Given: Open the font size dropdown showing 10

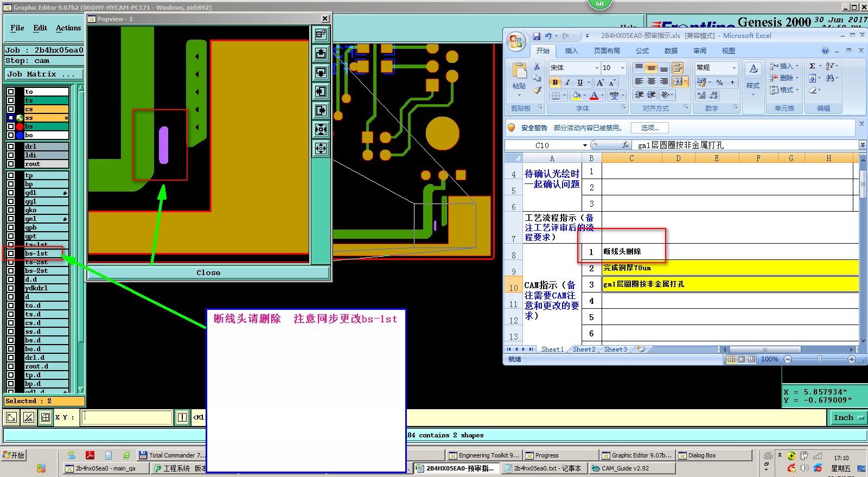Looking at the screenshot, I should pos(622,68).
